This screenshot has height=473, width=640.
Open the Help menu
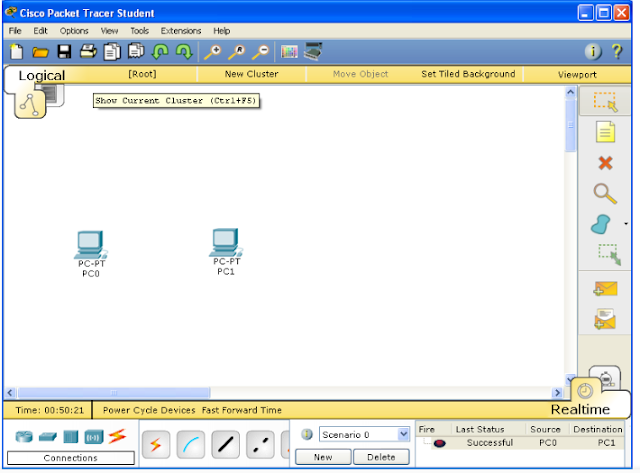click(x=222, y=31)
